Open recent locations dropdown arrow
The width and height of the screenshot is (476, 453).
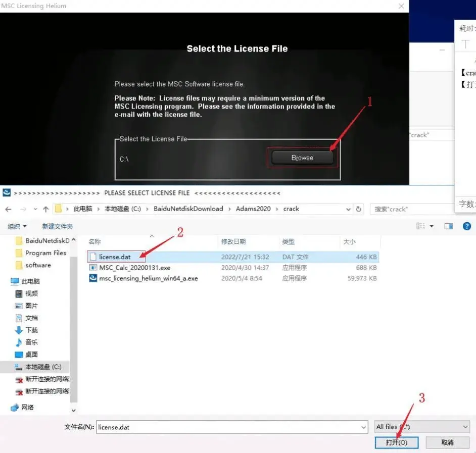point(35,209)
